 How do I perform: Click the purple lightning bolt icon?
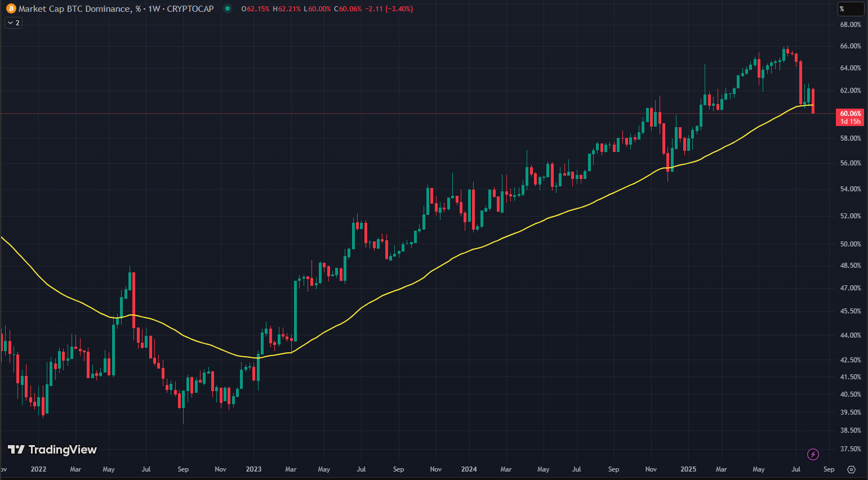tap(813, 454)
